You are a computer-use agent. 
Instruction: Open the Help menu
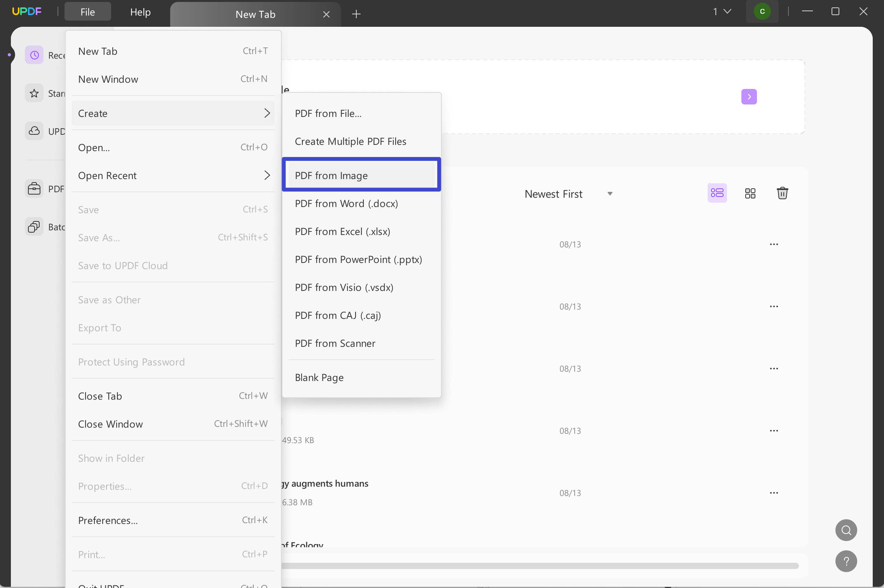click(x=140, y=12)
